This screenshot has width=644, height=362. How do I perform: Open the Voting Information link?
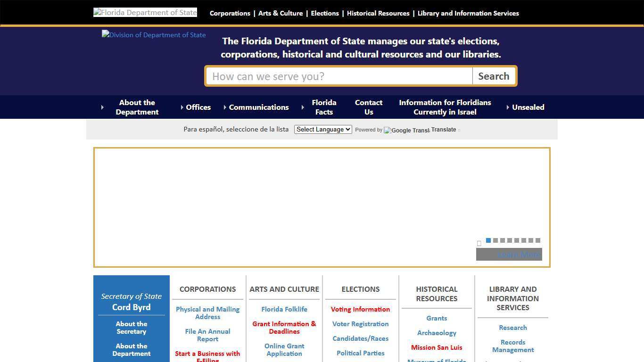pyautogui.click(x=360, y=309)
